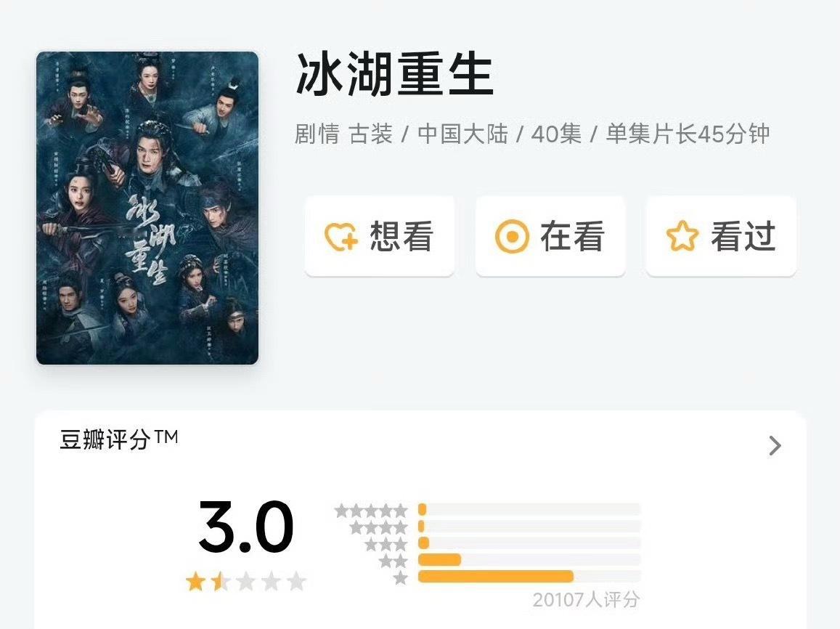Open the 冰湖重生 poster thumbnail

coord(147,208)
